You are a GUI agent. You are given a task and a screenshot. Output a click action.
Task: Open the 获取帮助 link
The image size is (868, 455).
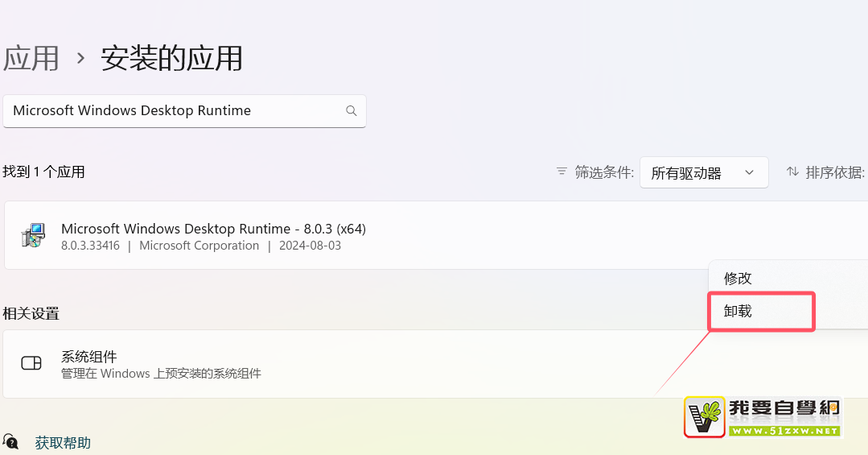pyautogui.click(x=63, y=443)
